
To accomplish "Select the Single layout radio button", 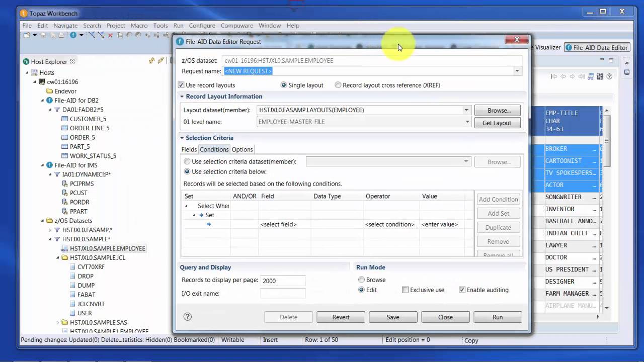I will coord(284,85).
